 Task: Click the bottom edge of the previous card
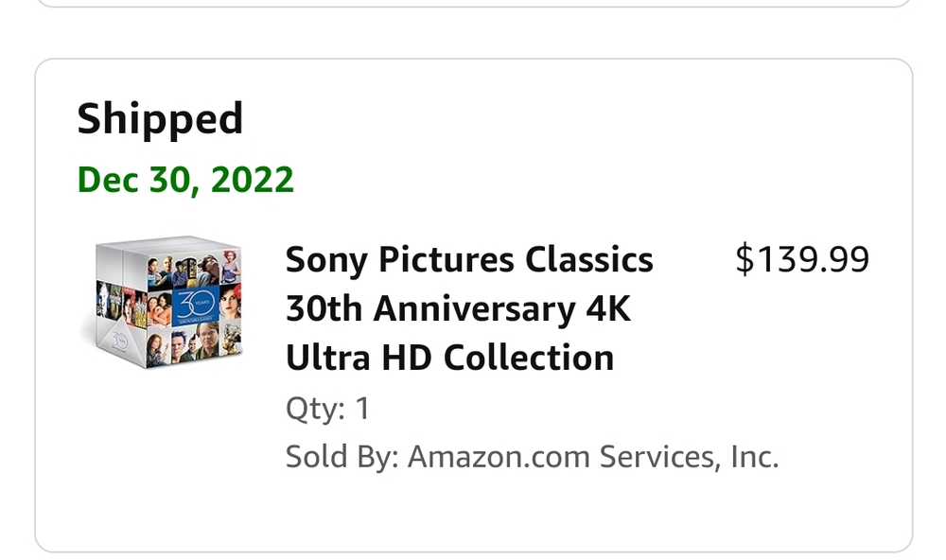click(x=473, y=6)
